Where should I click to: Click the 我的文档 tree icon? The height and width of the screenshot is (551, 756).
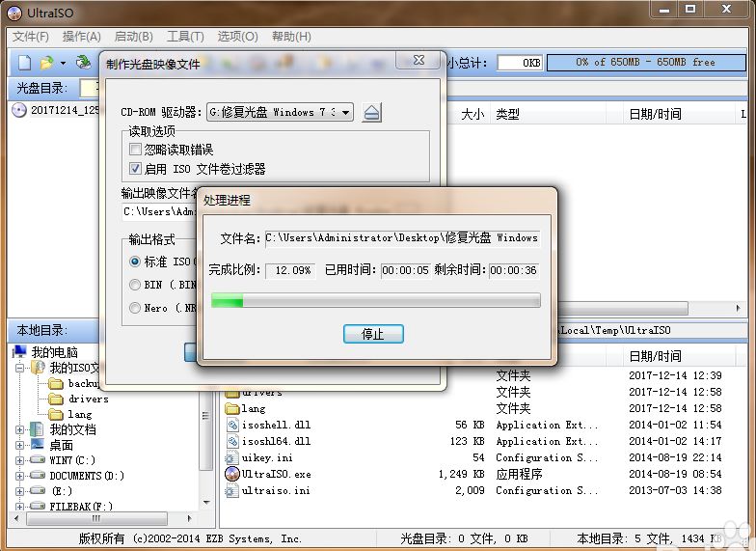point(37,428)
